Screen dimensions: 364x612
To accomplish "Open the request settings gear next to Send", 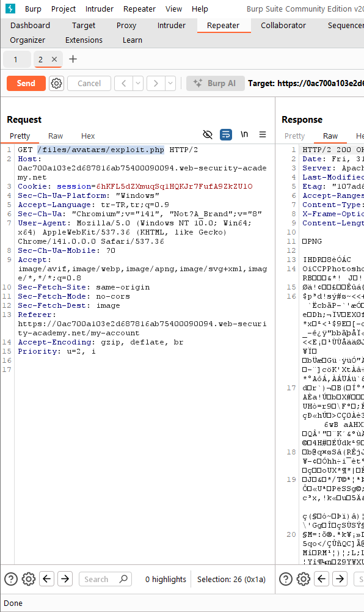I will (57, 83).
